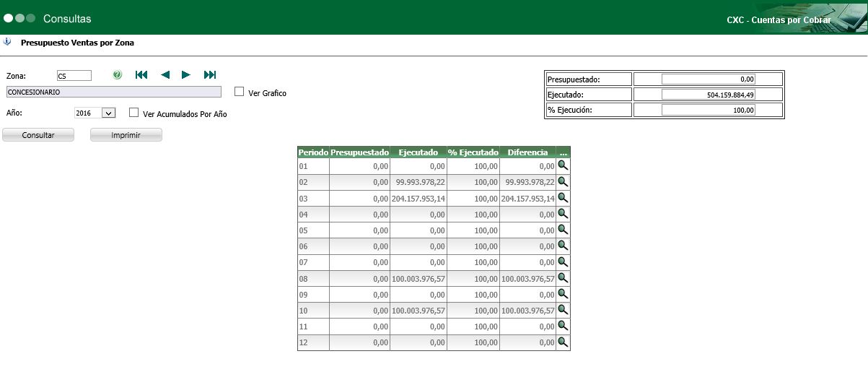Go to previous zone record
The height and width of the screenshot is (385, 868).
[165, 74]
